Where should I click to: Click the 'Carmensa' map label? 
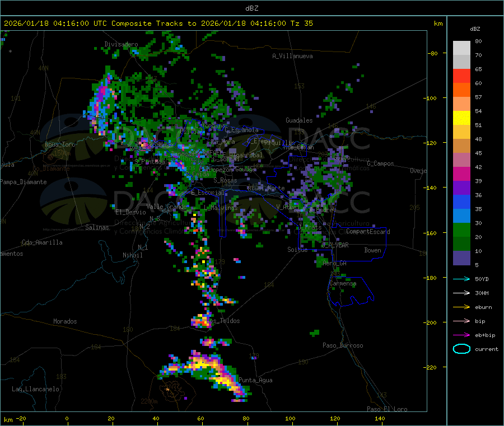click(343, 283)
